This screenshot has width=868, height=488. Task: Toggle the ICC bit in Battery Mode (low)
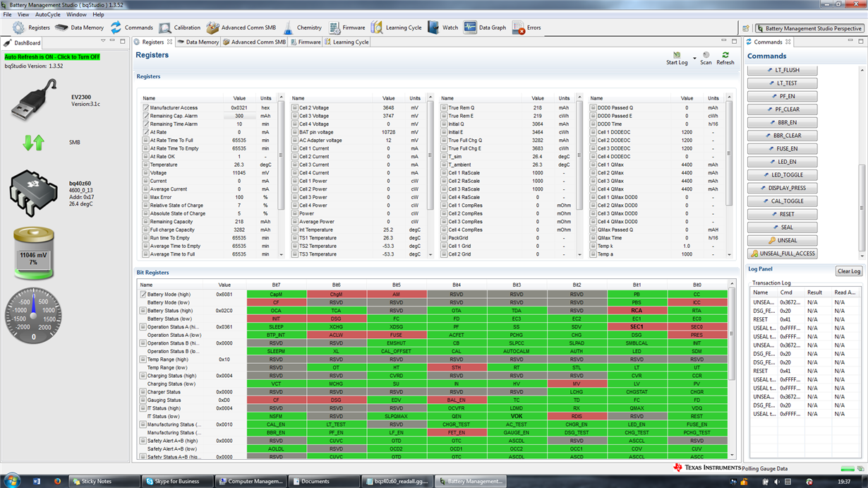697,302
